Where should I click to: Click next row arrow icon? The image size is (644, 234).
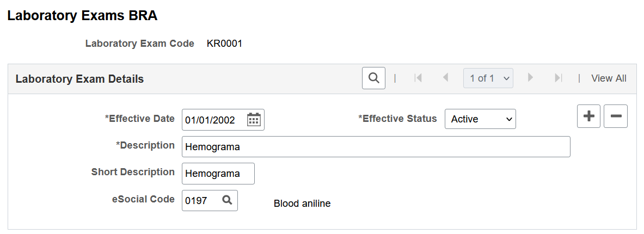point(530,78)
